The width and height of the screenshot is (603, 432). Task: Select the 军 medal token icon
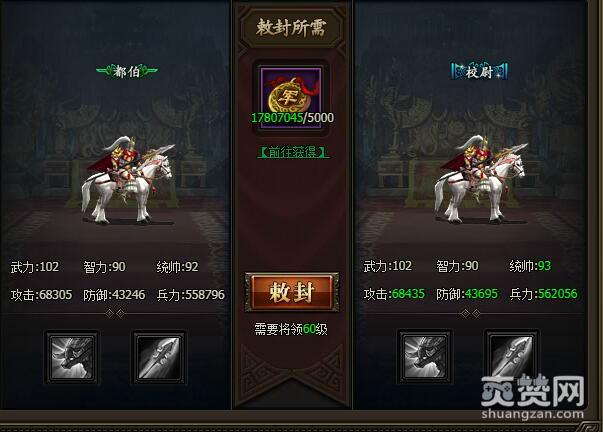[291, 97]
